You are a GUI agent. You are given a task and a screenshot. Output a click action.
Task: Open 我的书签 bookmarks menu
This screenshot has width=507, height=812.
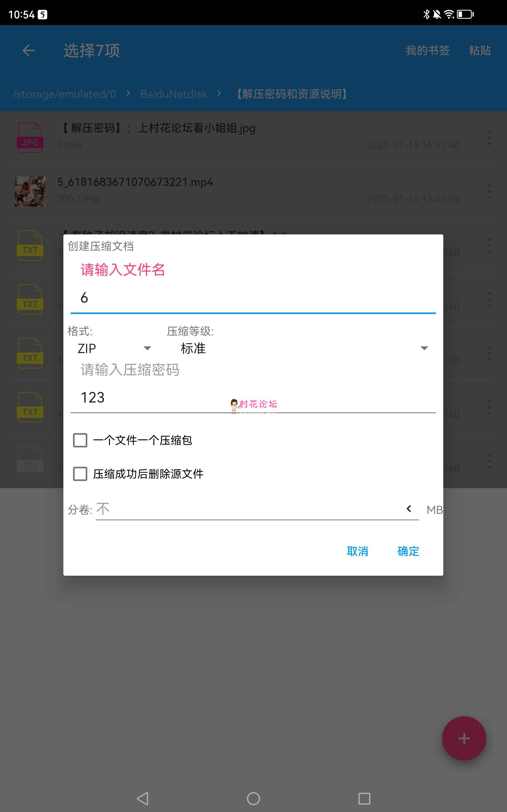point(427,51)
